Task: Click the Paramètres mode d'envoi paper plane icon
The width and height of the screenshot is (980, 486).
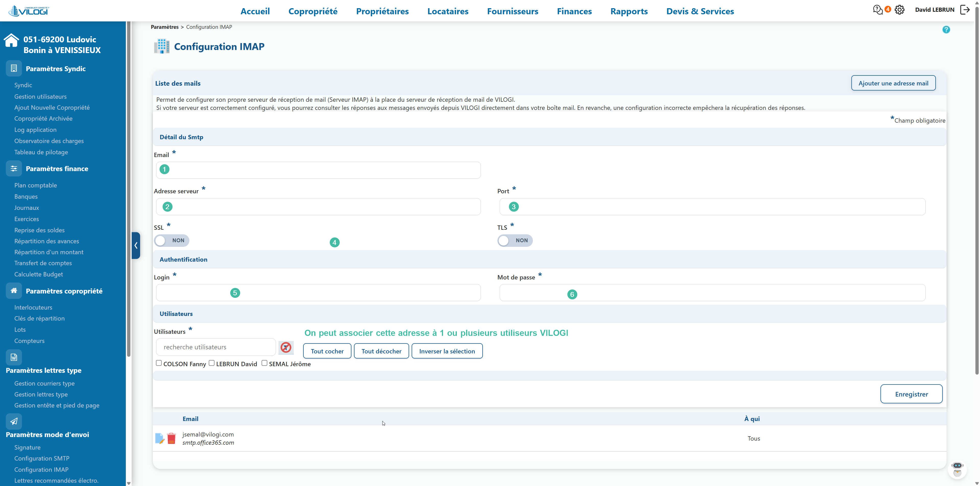Action: coord(14,421)
